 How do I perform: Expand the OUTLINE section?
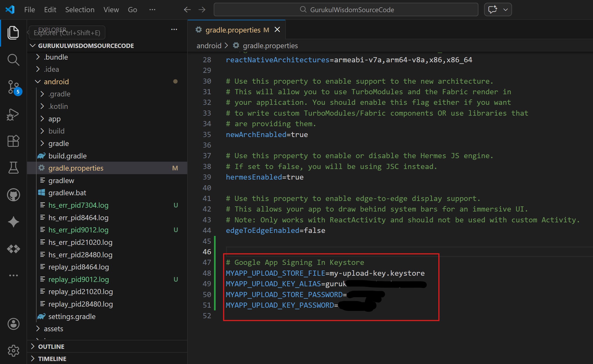(x=51, y=347)
